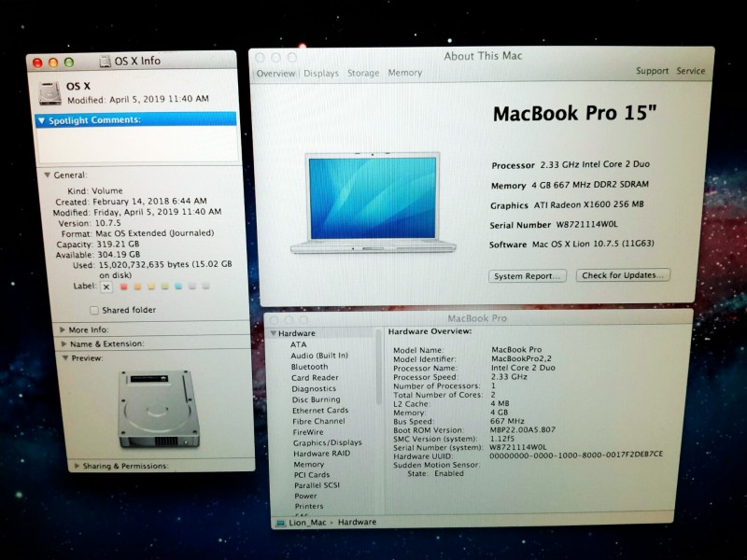
Task: Click the Spotlight Comments text field
Action: pyautogui.click(x=137, y=145)
